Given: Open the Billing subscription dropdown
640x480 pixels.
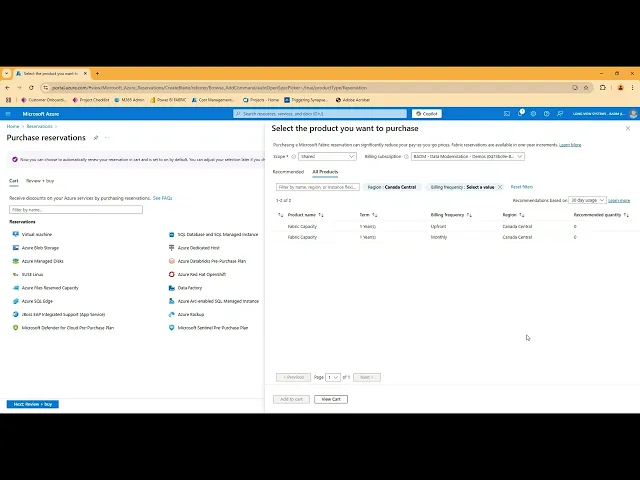Looking at the screenshot, I should [468, 156].
